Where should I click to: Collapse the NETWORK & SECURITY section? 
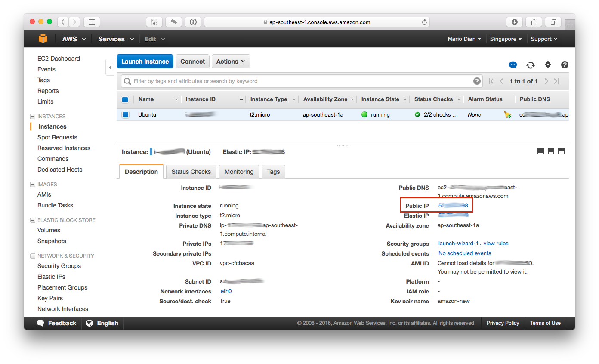coord(33,256)
